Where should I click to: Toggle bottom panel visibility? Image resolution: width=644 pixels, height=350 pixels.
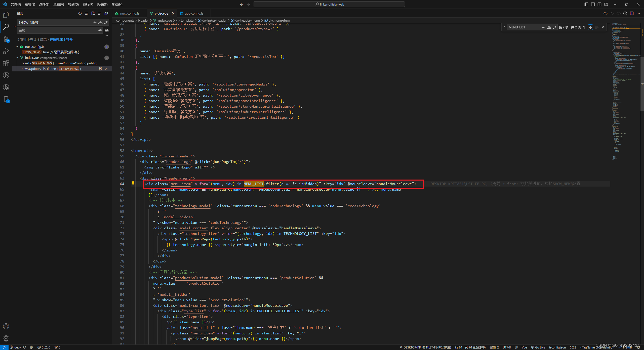point(593,4)
